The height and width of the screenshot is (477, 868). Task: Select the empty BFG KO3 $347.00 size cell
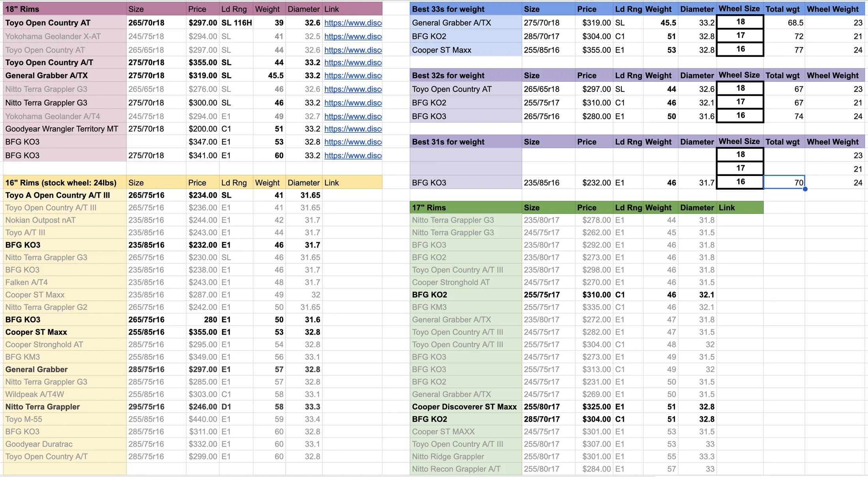click(156, 142)
